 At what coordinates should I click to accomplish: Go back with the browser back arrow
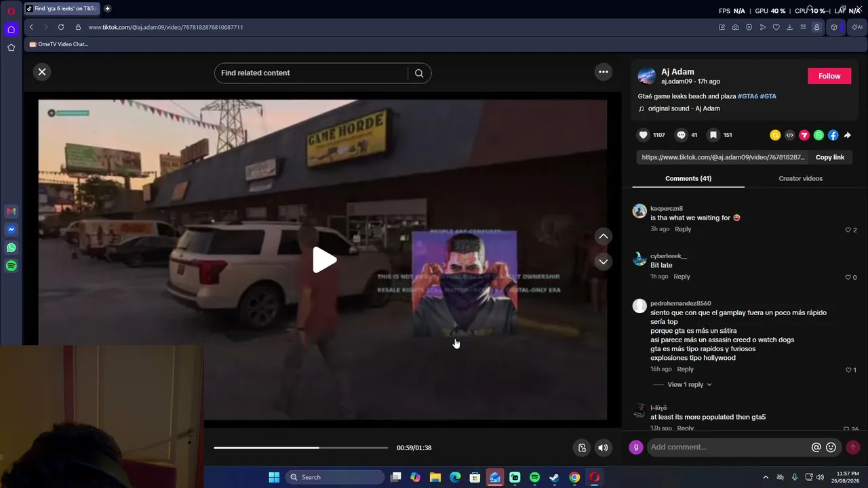point(31,27)
